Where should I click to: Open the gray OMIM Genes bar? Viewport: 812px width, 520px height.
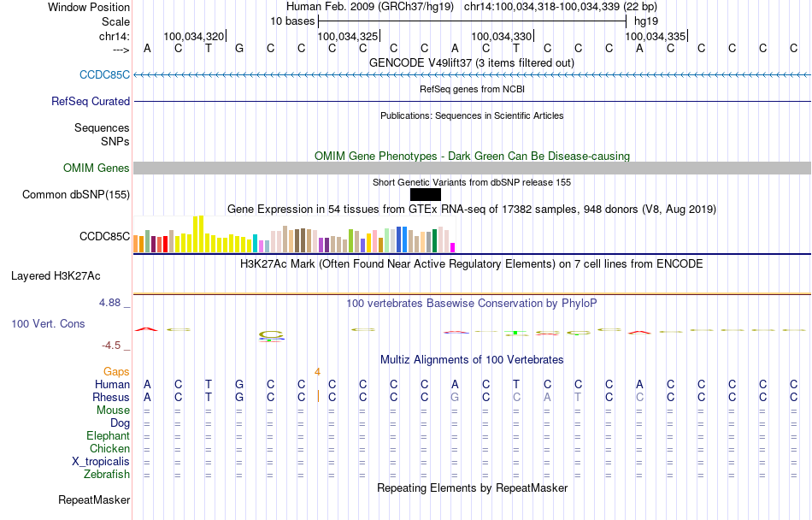[473, 168]
